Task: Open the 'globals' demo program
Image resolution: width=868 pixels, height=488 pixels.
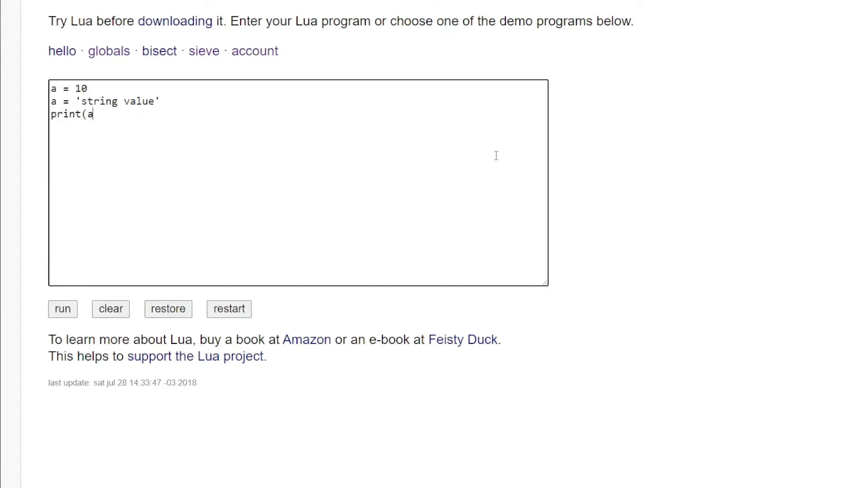Action: tap(108, 51)
